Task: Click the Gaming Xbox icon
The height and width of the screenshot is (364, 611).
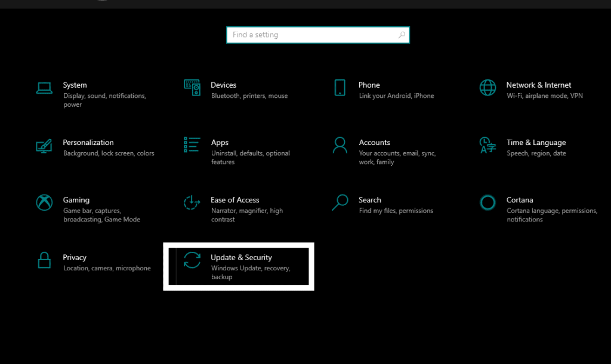Action: point(44,202)
